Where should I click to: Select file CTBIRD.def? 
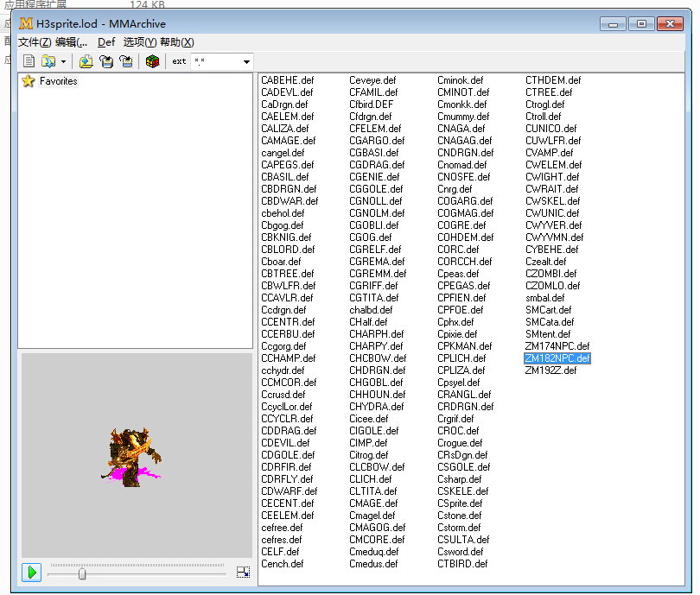[462, 564]
